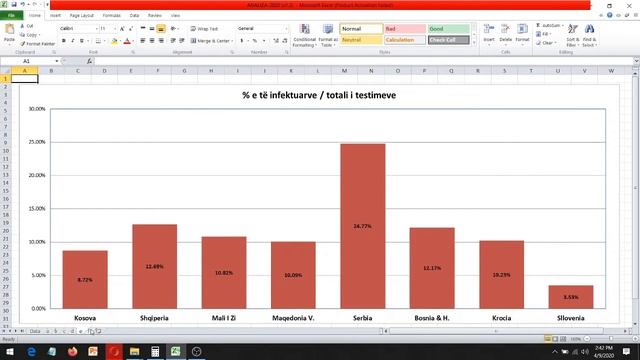Click Decrease Indent icon
The image size is (640, 360).
coord(173,41)
